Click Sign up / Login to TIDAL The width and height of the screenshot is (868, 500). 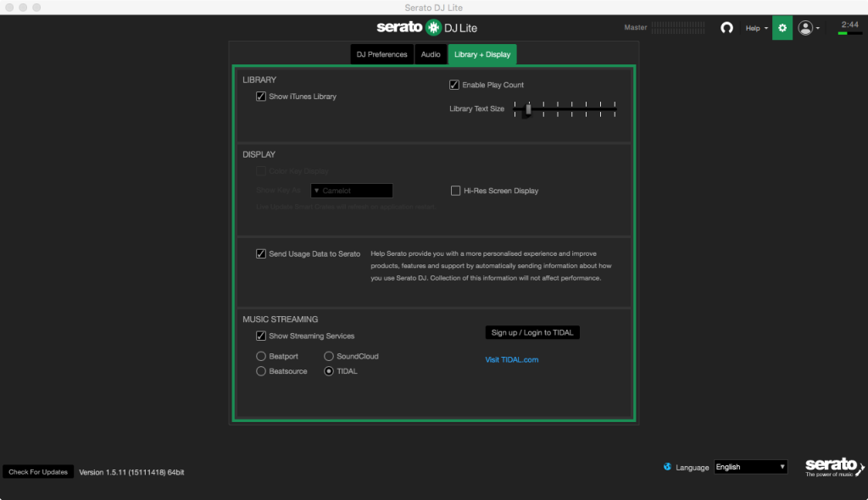pyautogui.click(x=532, y=332)
